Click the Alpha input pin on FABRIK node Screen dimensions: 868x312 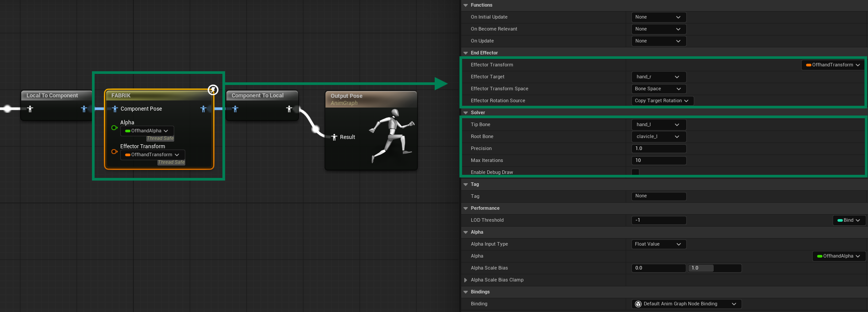click(x=114, y=128)
